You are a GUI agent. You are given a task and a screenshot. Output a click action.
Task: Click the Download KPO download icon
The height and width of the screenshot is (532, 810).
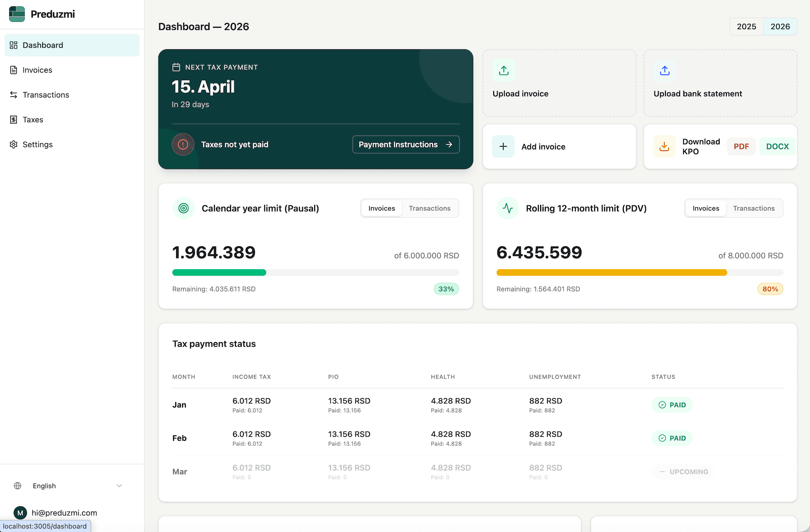(x=664, y=146)
